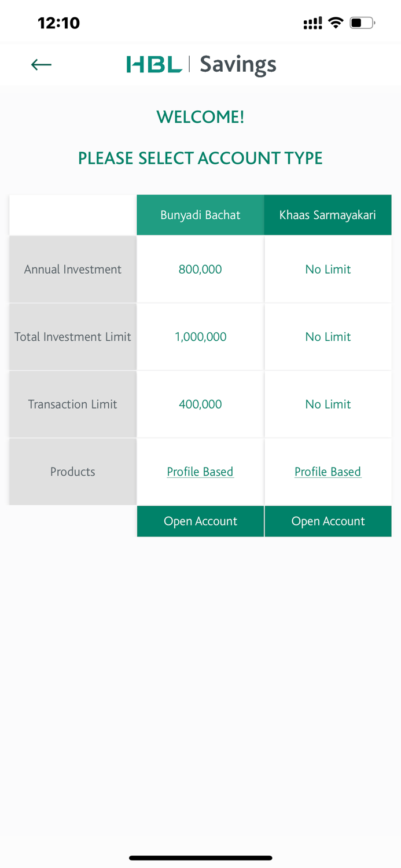Image resolution: width=401 pixels, height=868 pixels.
Task: Select the Khaas Sarmayakari column header
Action: [x=328, y=215]
